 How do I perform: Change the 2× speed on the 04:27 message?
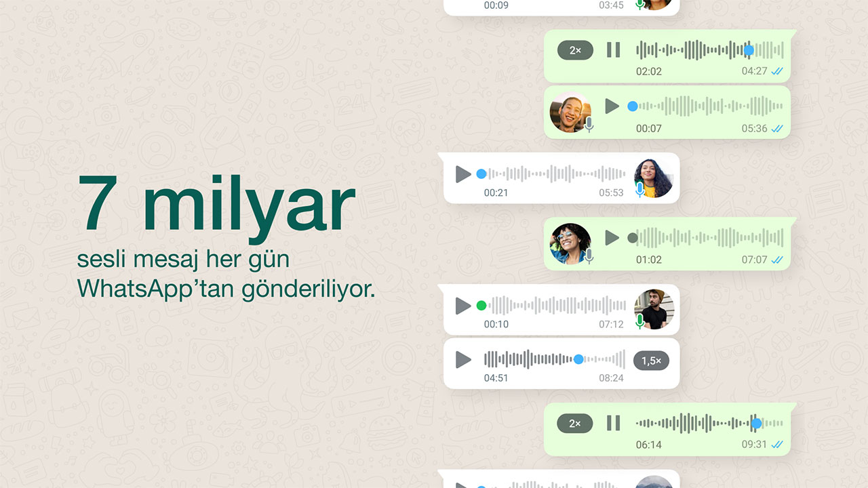[x=575, y=50]
